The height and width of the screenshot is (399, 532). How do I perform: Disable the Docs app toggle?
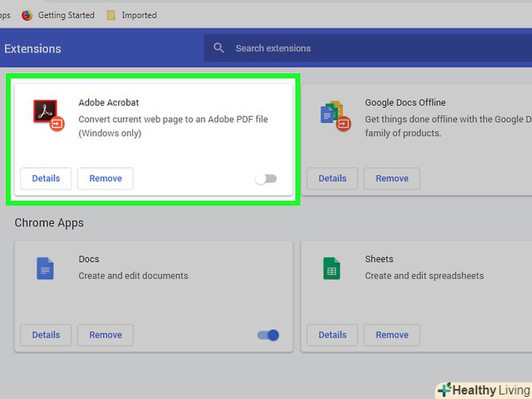pyautogui.click(x=268, y=335)
